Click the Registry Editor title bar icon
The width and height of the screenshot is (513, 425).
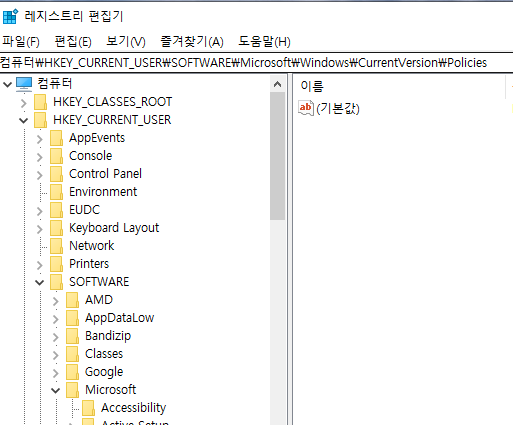click(10, 17)
